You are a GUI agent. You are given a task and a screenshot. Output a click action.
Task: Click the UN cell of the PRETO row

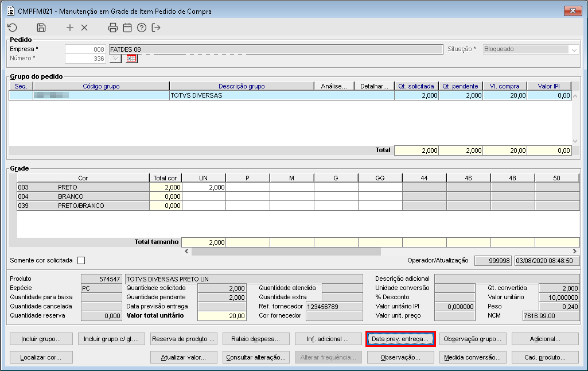[x=204, y=187]
